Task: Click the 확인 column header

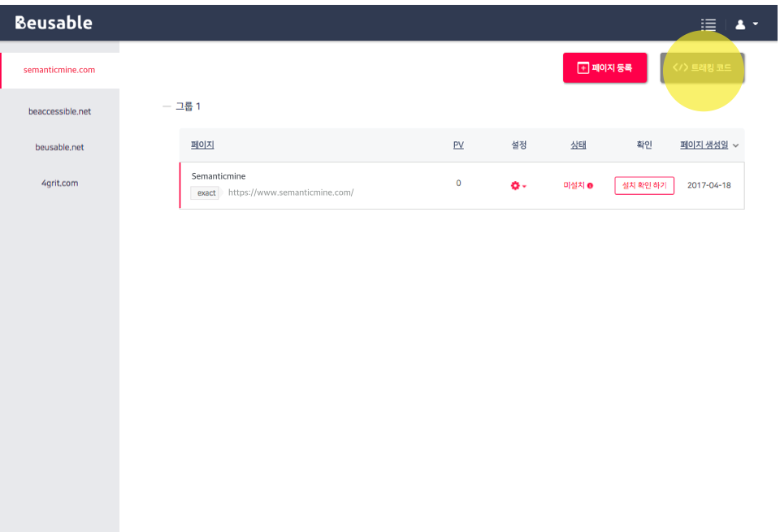Action: 644,145
